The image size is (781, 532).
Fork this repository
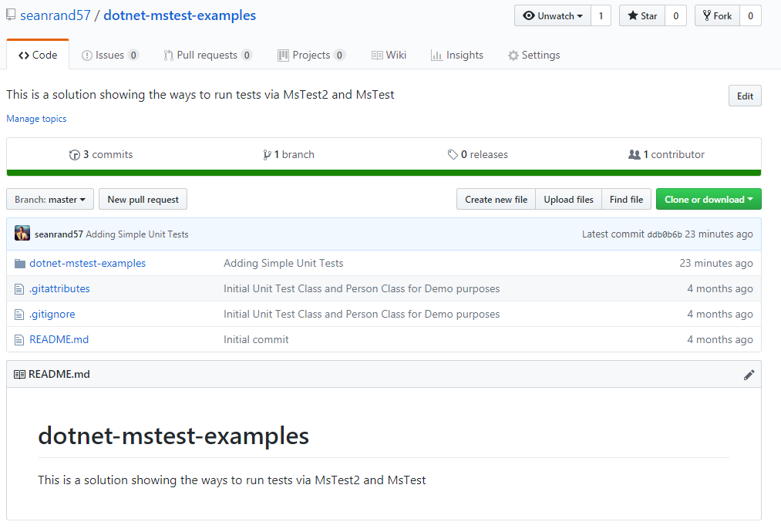click(717, 16)
